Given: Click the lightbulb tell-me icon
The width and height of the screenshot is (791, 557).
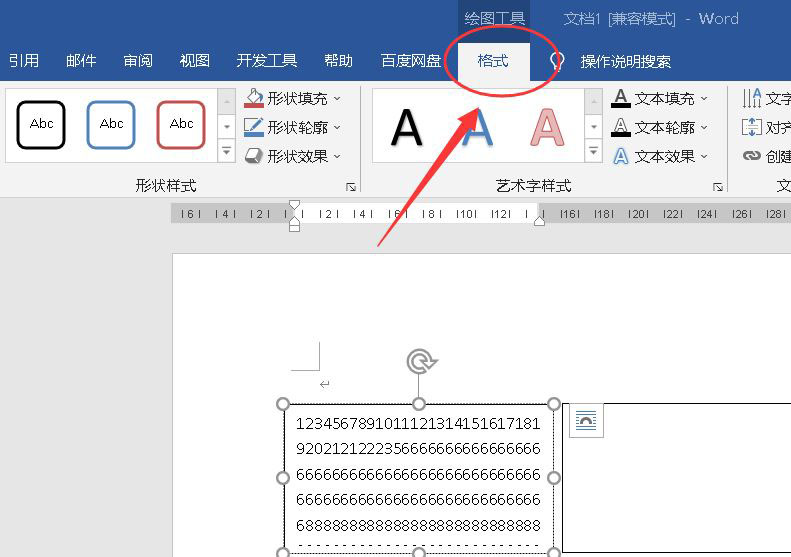Looking at the screenshot, I should click(556, 62).
